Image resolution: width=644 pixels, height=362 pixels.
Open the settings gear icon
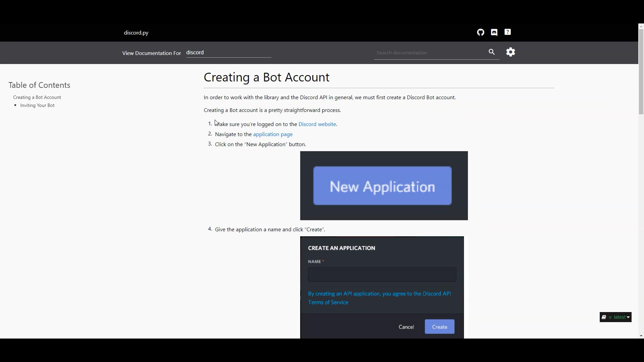tap(511, 52)
